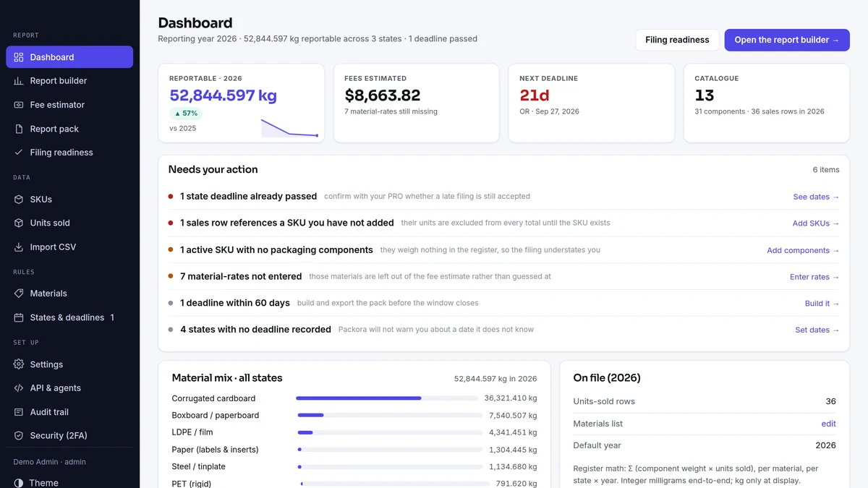This screenshot has height=488, width=868.
Task: Click '1 active SKU with no packaging components'
Action: coord(276,249)
